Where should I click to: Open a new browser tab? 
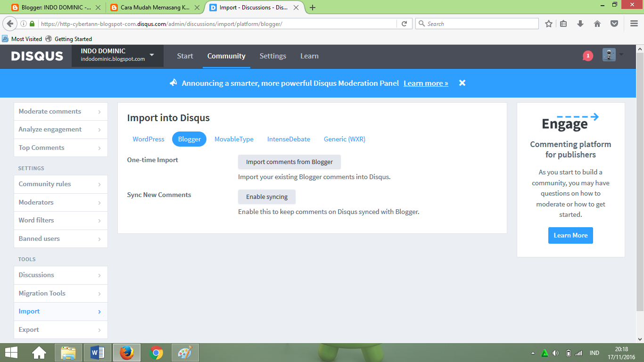(313, 8)
